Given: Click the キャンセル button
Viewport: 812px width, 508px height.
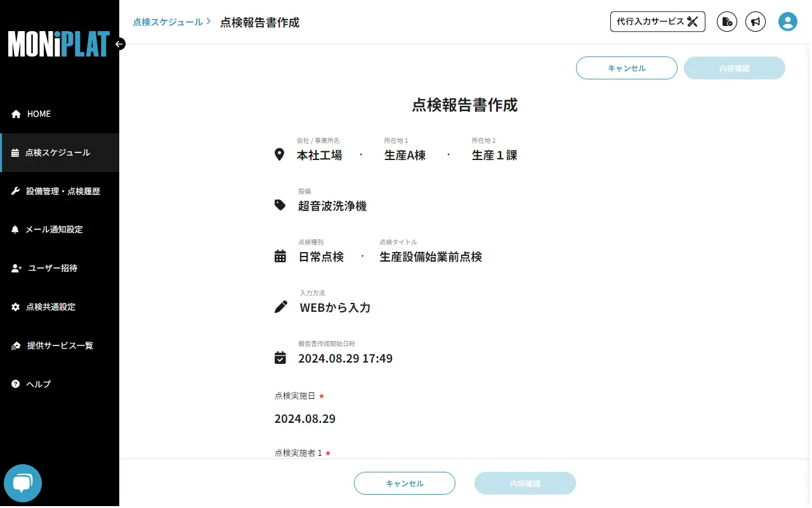Looking at the screenshot, I should (x=626, y=68).
